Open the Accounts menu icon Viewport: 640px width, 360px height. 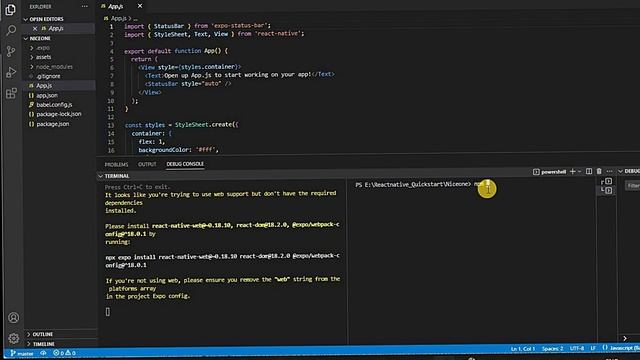(x=13, y=317)
